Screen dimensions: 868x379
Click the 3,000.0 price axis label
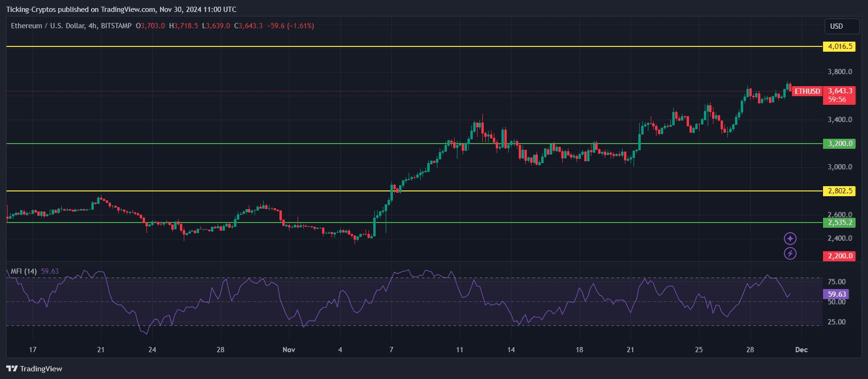[840, 167]
